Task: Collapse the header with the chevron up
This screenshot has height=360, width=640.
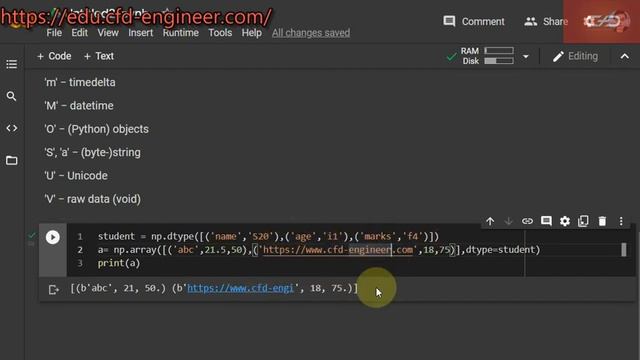Action: pos(624,56)
